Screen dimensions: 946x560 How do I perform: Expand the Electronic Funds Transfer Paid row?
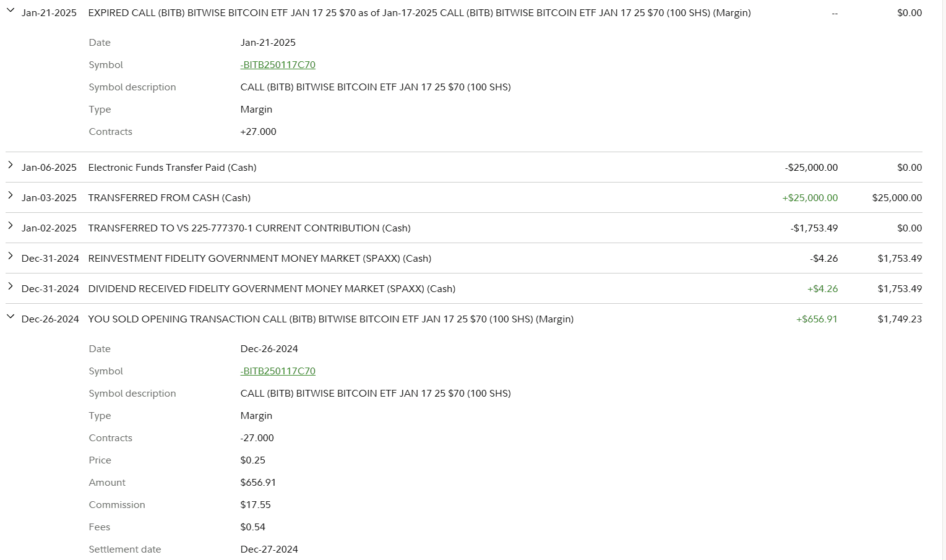(11, 165)
